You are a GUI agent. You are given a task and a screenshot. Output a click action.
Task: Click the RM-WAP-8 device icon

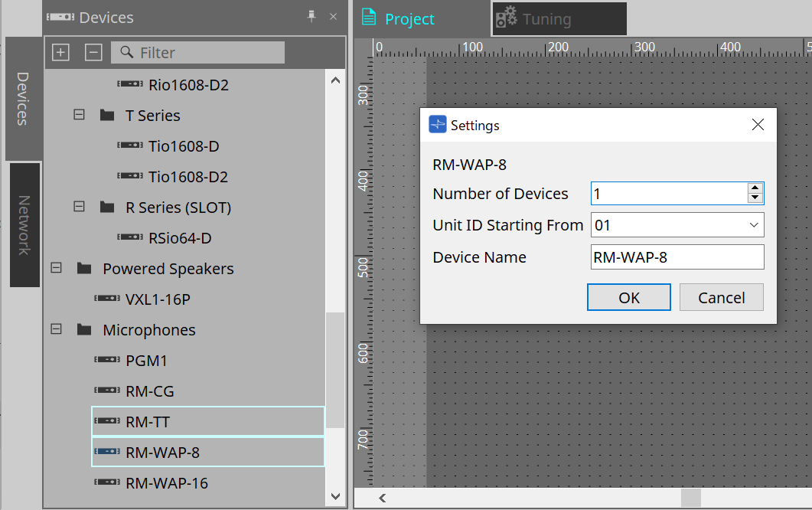click(x=107, y=452)
